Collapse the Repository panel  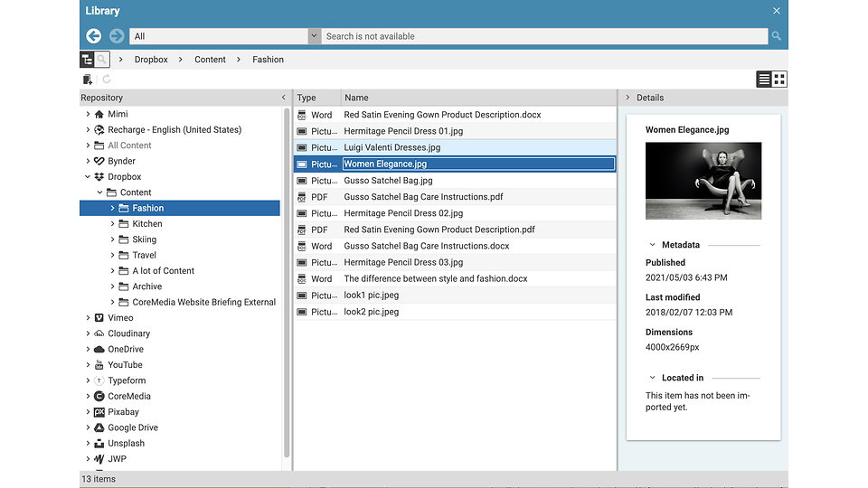tap(283, 98)
